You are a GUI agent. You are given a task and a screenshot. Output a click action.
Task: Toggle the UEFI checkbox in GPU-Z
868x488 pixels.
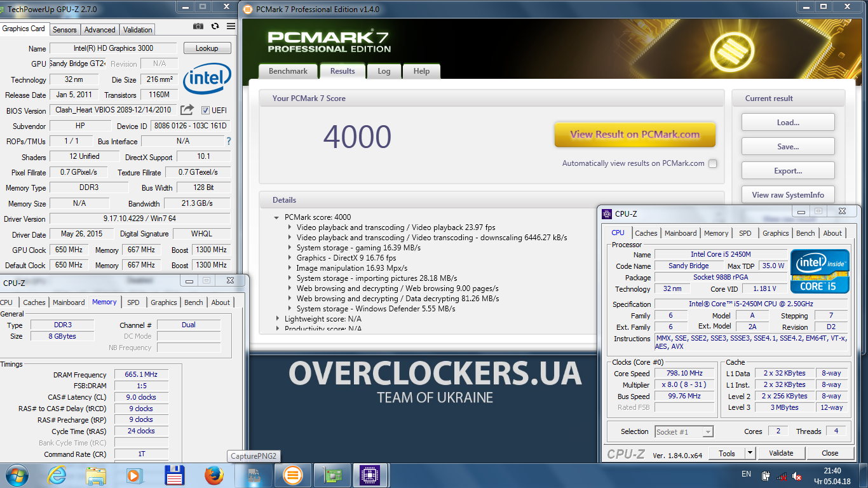tap(205, 110)
